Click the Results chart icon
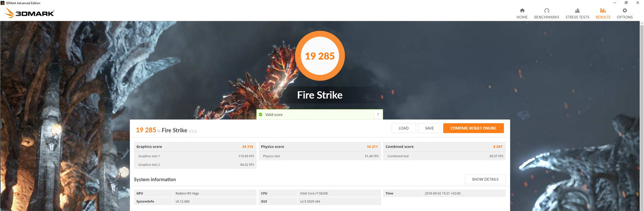Viewport: 644px width, 211px height. point(603,10)
